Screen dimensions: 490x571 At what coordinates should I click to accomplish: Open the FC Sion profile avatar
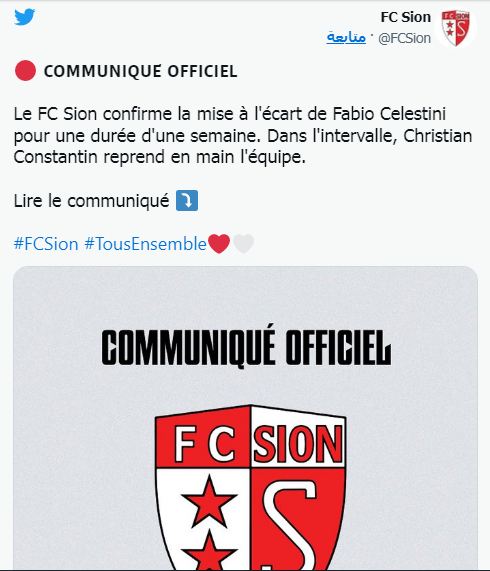tap(455, 28)
